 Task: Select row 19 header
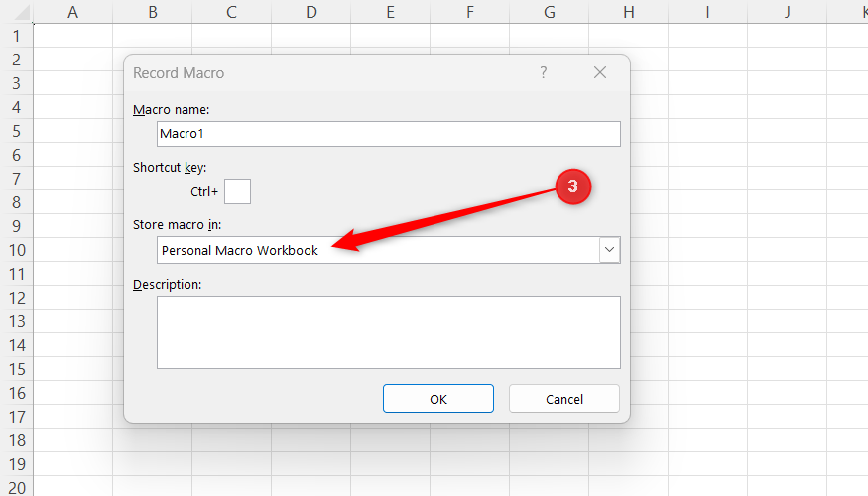[17, 464]
